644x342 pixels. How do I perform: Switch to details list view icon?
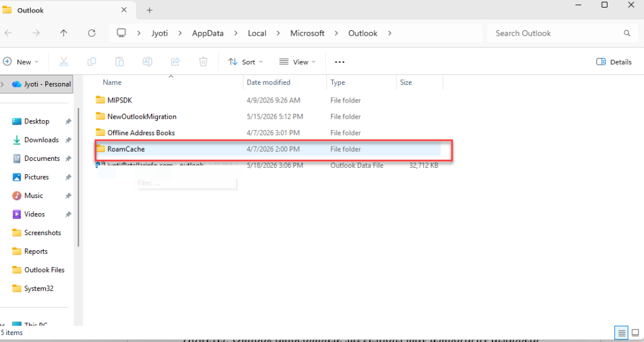tap(621, 333)
